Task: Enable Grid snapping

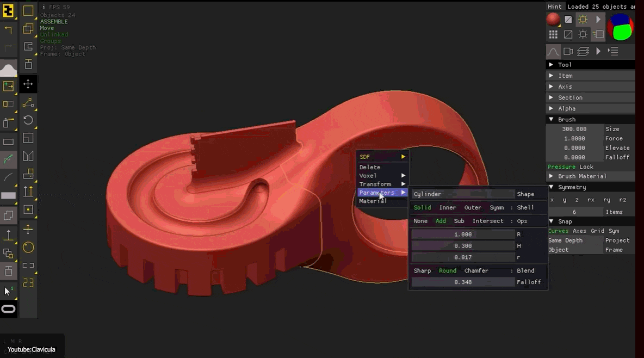Action: tap(597, 231)
